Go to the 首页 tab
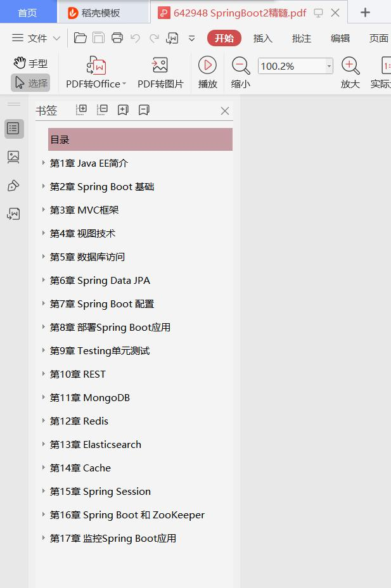 click(28, 13)
